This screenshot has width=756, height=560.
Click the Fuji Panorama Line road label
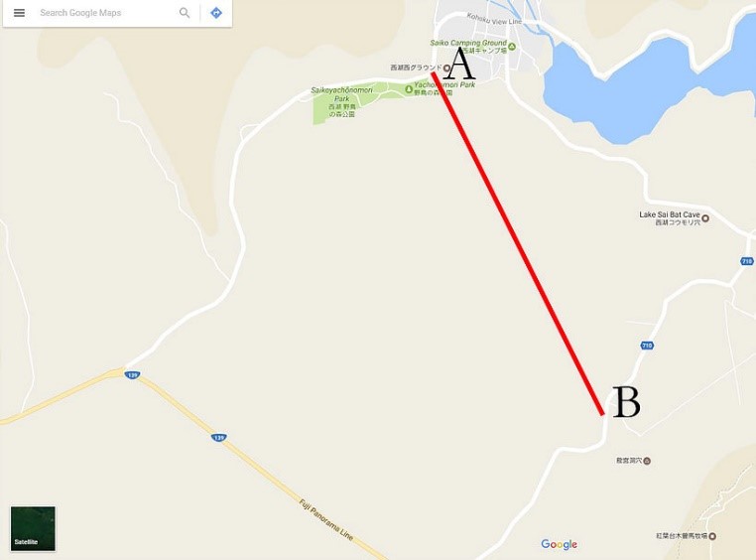[x=326, y=520]
